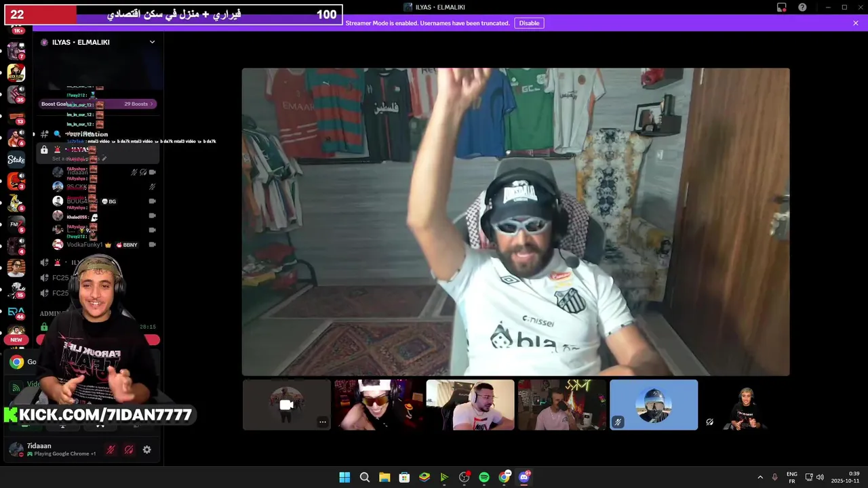Viewport: 868px width, 488px height.
Task: Select last participant tile with headphones
Action: click(745, 405)
